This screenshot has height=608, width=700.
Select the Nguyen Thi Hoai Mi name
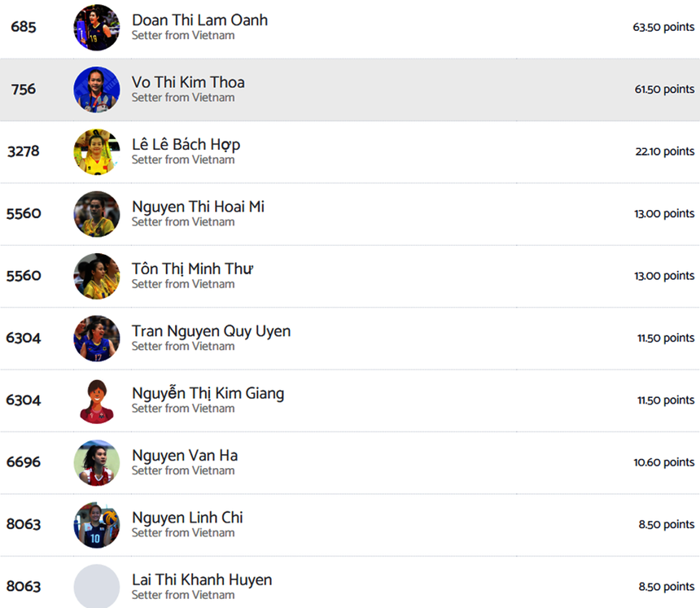tap(198, 207)
